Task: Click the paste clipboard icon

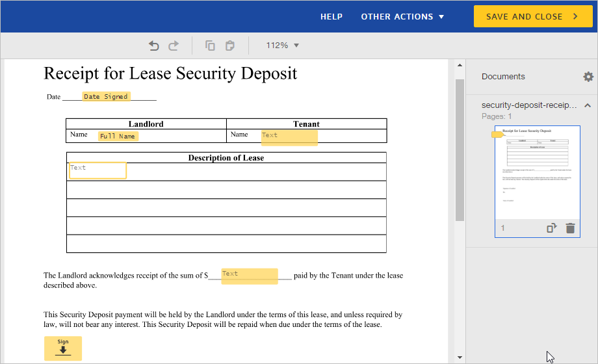Action: coord(229,45)
